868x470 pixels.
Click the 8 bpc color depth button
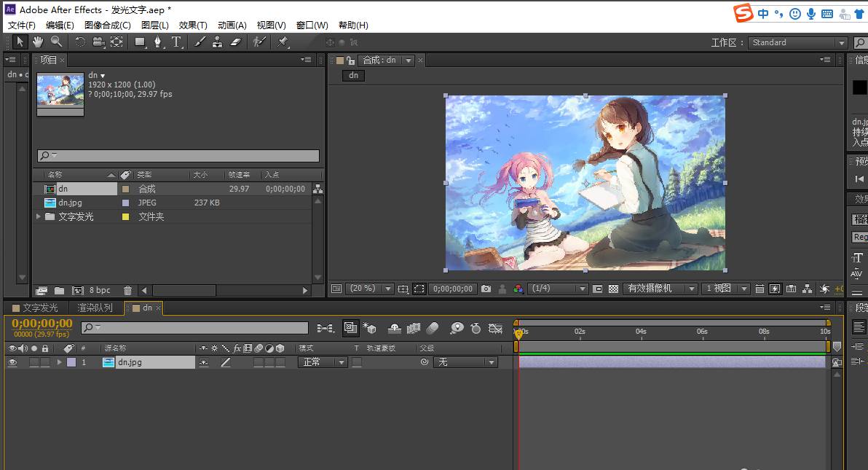point(100,291)
